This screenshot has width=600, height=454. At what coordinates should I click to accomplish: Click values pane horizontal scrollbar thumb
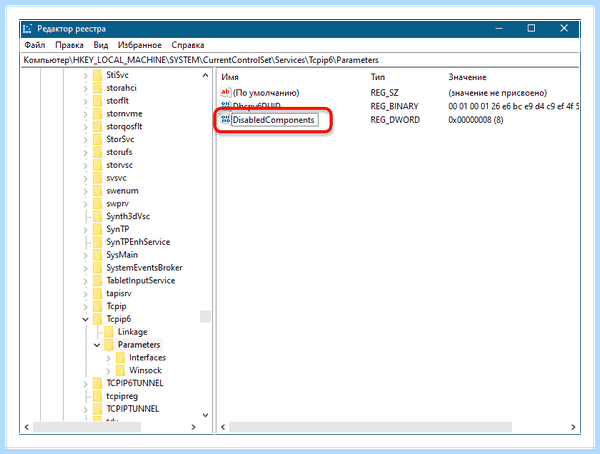point(370,427)
